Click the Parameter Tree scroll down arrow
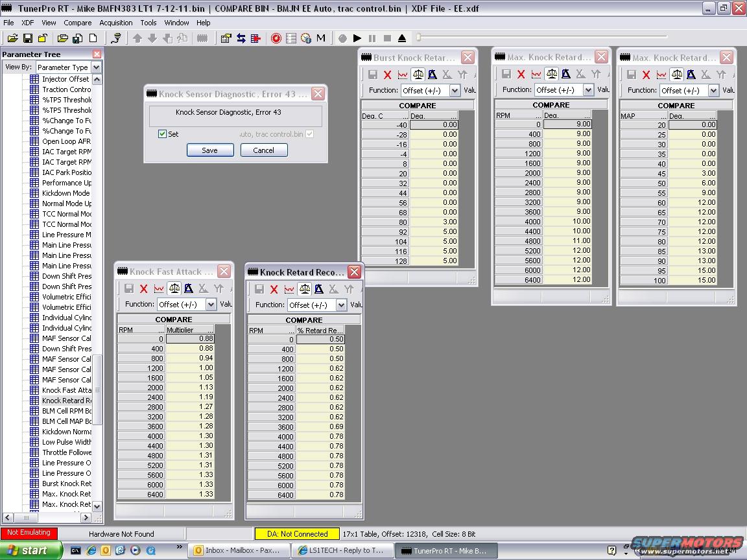The image size is (747, 560). (x=97, y=506)
